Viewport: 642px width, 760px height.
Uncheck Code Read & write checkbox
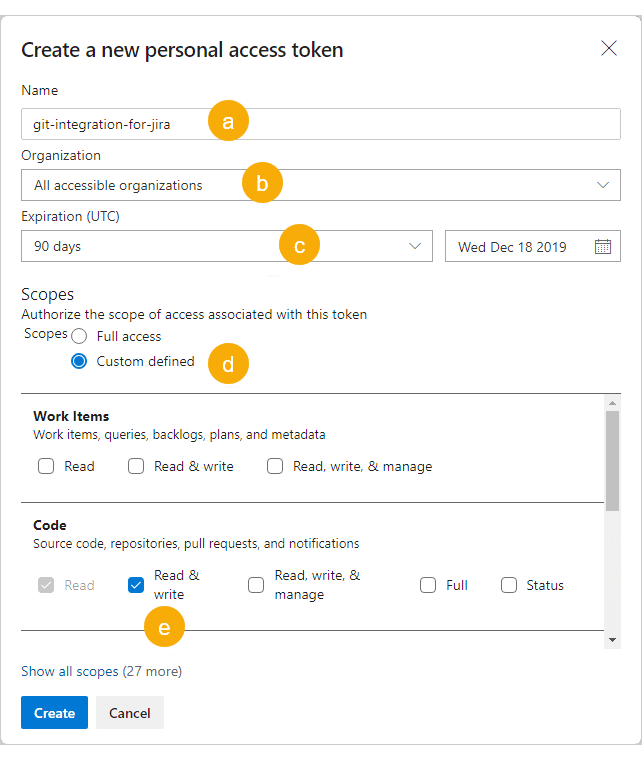[136, 585]
